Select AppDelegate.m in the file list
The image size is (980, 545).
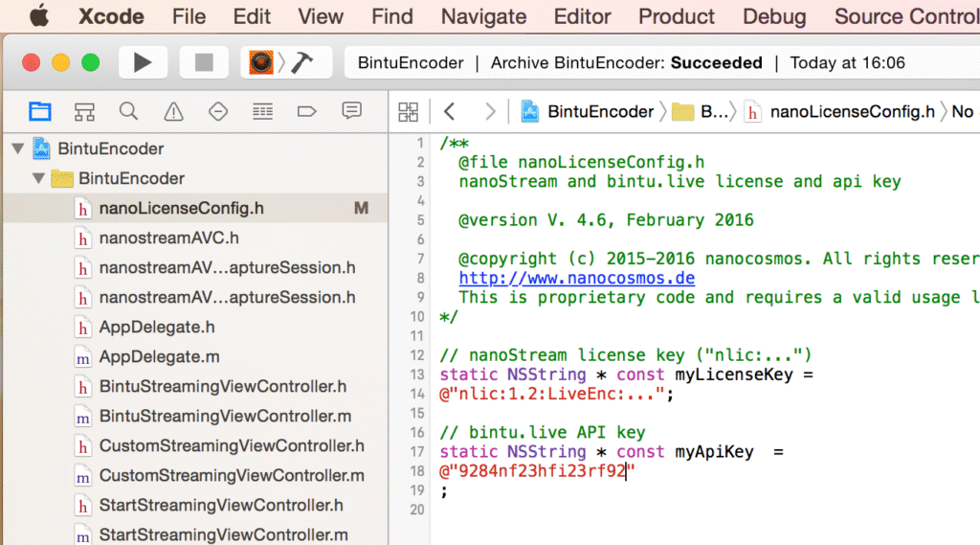pos(159,356)
